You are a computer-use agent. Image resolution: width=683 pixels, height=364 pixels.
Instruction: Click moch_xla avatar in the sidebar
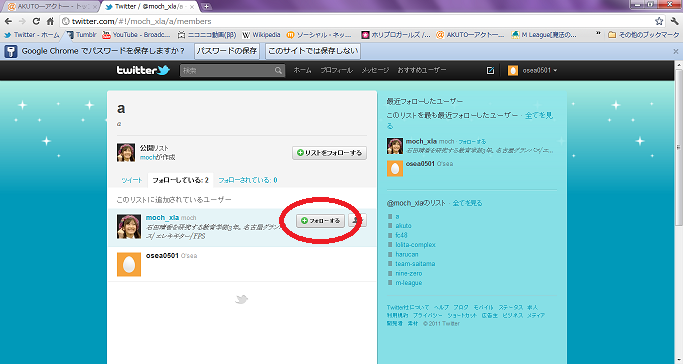coord(395,146)
